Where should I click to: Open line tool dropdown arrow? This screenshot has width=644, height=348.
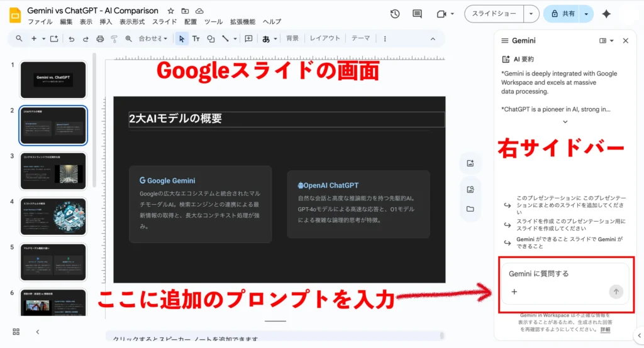pyautogui.click(x=235, y=39)
